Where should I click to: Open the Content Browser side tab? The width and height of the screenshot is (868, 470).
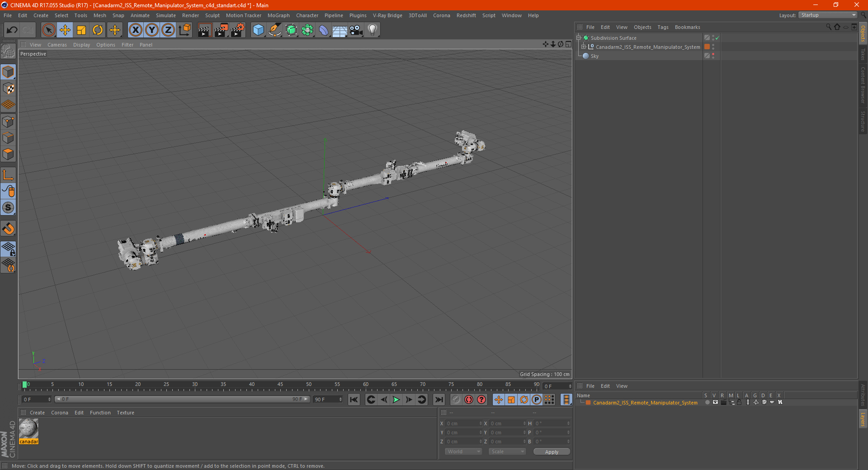click(863, 85)
